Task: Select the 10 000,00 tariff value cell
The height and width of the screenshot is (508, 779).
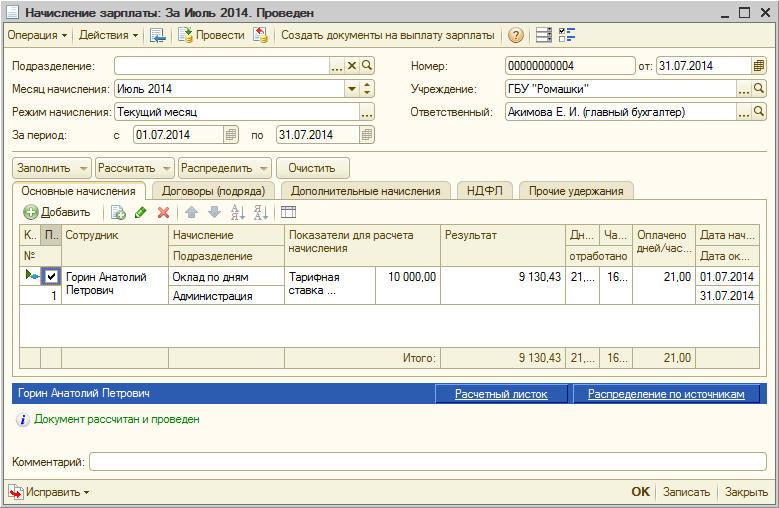Action: point(408,286)
